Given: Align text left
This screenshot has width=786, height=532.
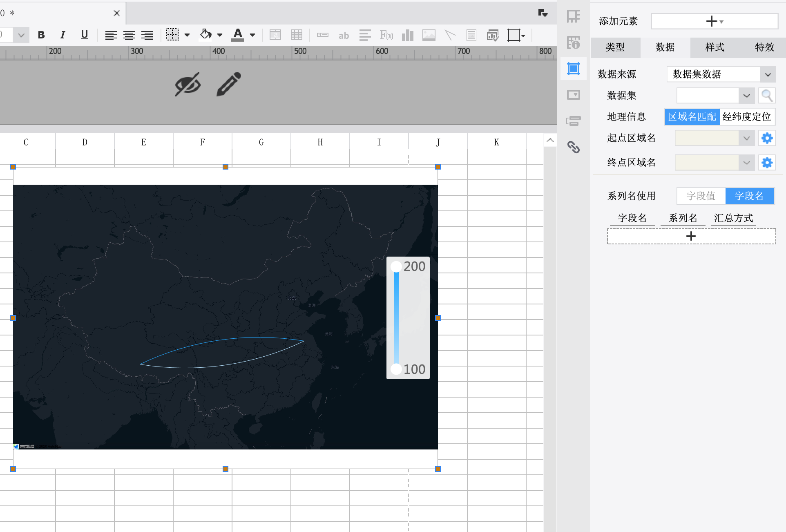Looking at the screenshot, I should 111,35.
